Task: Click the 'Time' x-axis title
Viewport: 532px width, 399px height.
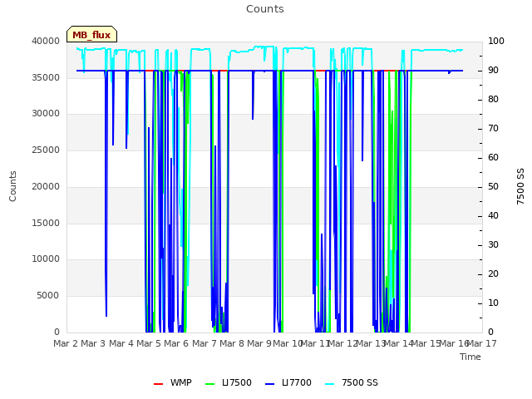Action: click(x=470, y=357)
